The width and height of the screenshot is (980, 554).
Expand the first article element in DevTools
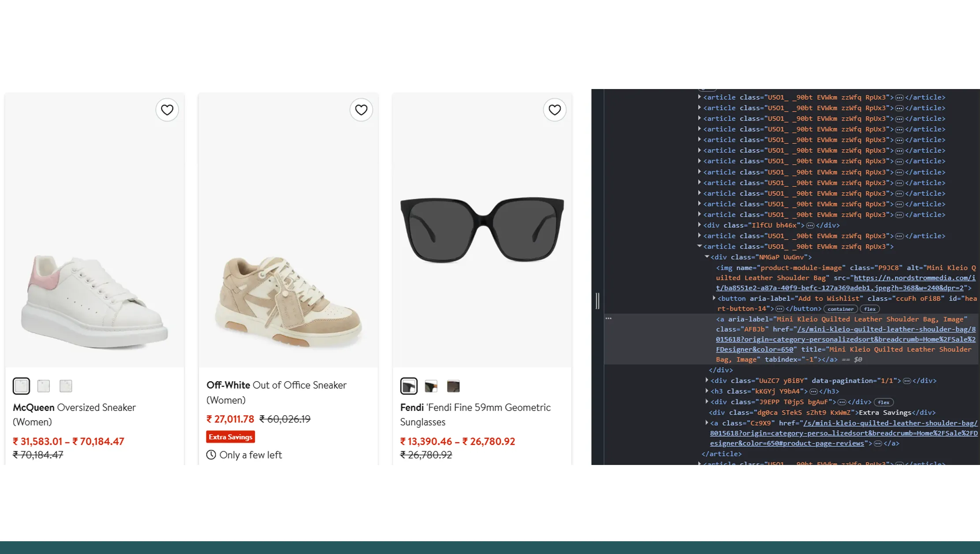700,97
